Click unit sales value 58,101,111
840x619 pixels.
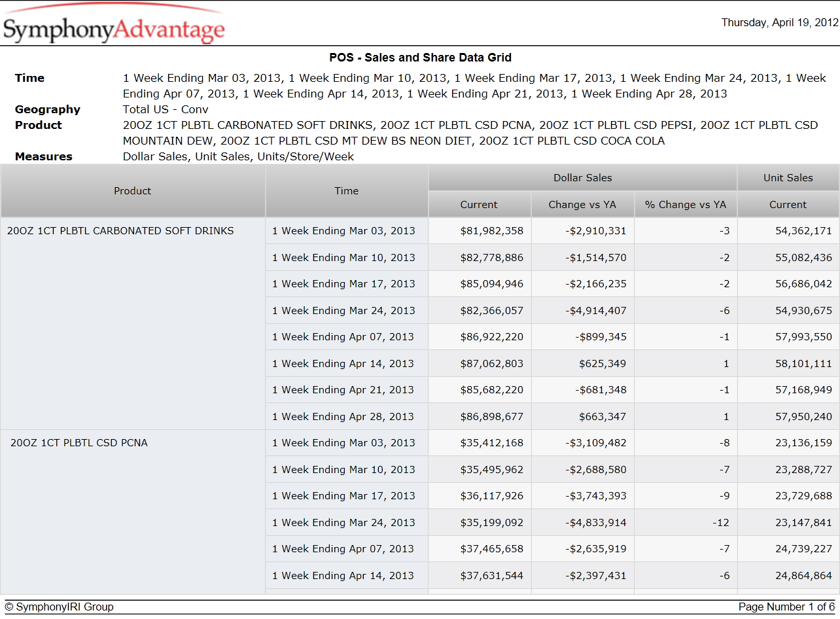coord(804,364)
